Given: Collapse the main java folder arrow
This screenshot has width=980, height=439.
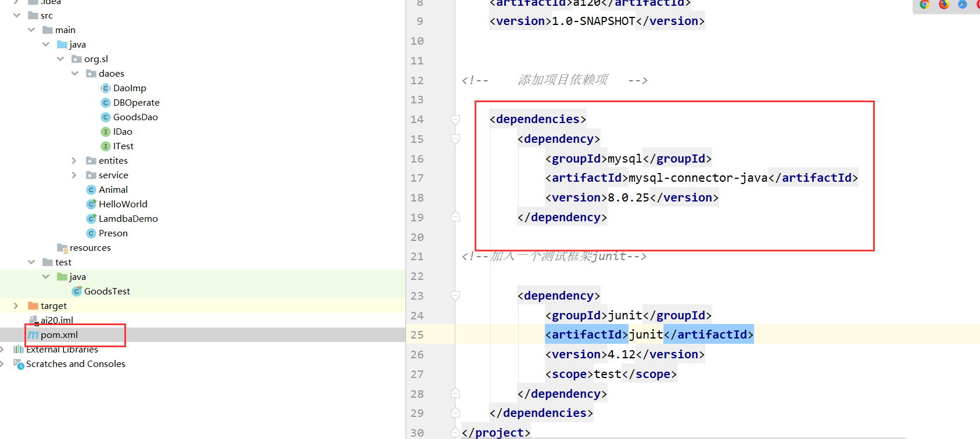Looking at the screenshot, I should (x=45, y=44).
